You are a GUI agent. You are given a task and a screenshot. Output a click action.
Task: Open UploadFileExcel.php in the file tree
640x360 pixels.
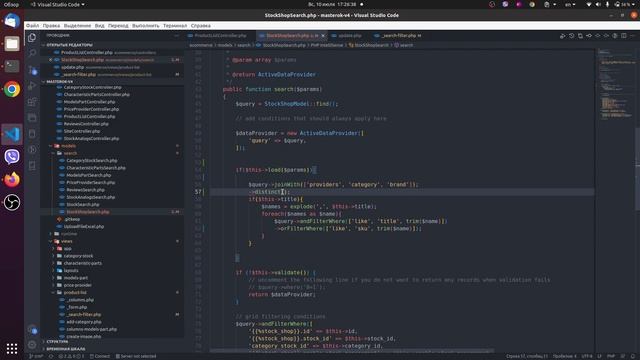(x=84, y=227)
